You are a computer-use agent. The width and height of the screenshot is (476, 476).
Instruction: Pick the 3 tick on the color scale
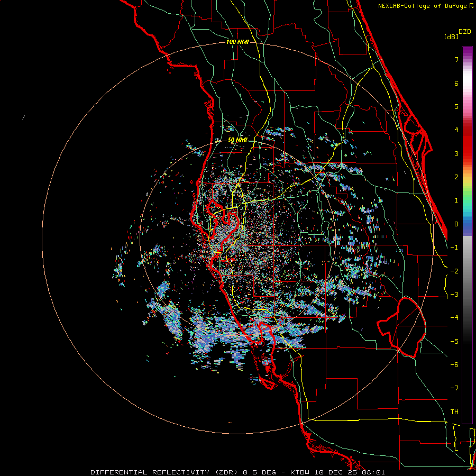(x=456, y=153)
